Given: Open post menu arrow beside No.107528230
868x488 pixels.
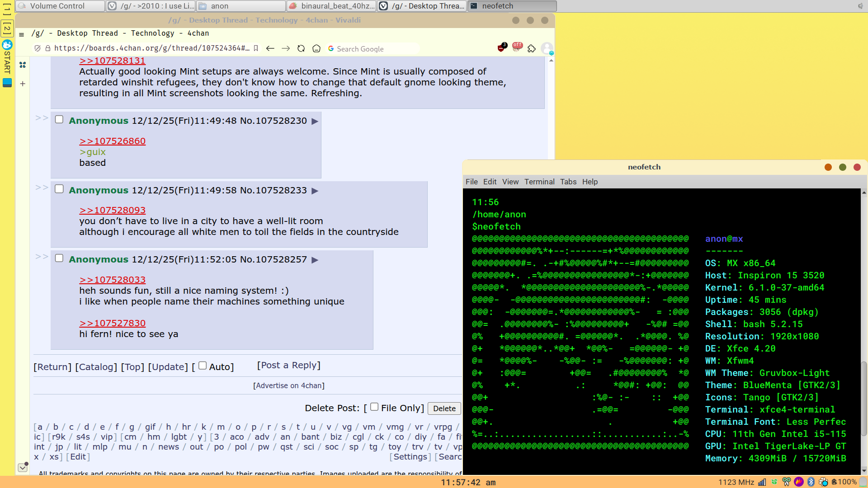Looking at the screenshot, I should [x=315, y=121].
